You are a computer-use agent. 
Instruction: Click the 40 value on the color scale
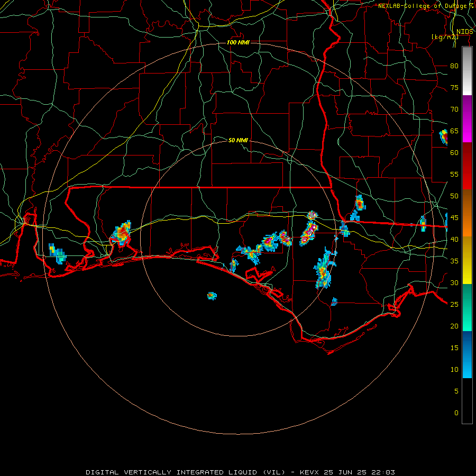(454, 240)
